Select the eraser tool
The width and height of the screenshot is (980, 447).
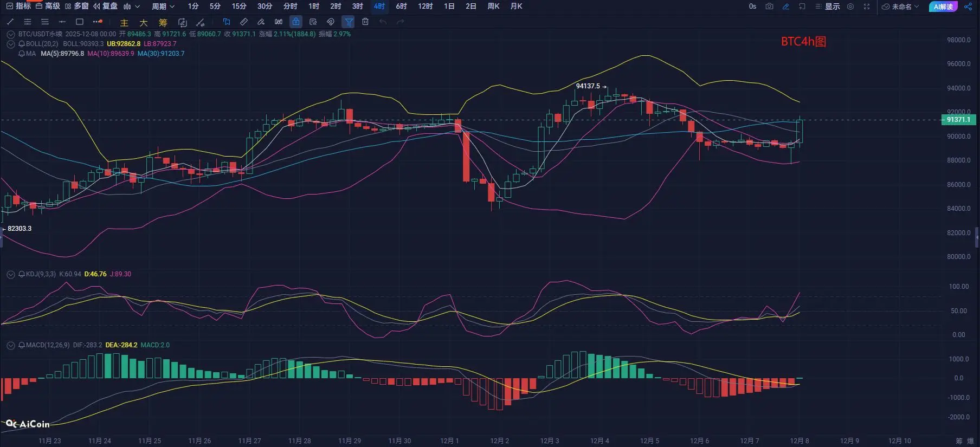coord(261,22)
